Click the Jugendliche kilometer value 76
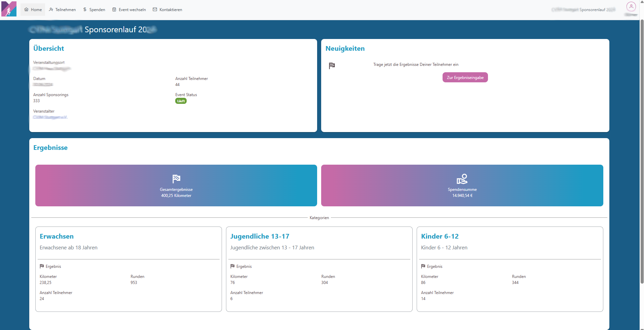The height and width of the screenshot is (330, 644). coord(232,283)
